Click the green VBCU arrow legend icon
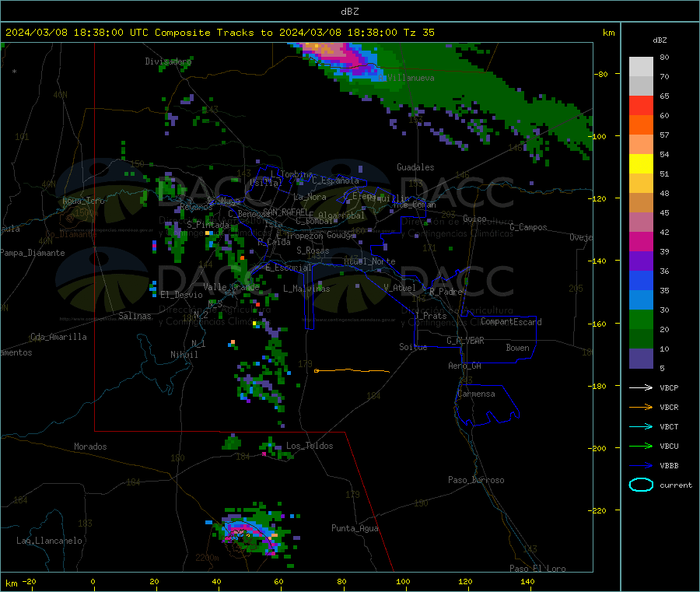Image resolution: width=700 pixels, height=592 pixels. tap(641, 446)
